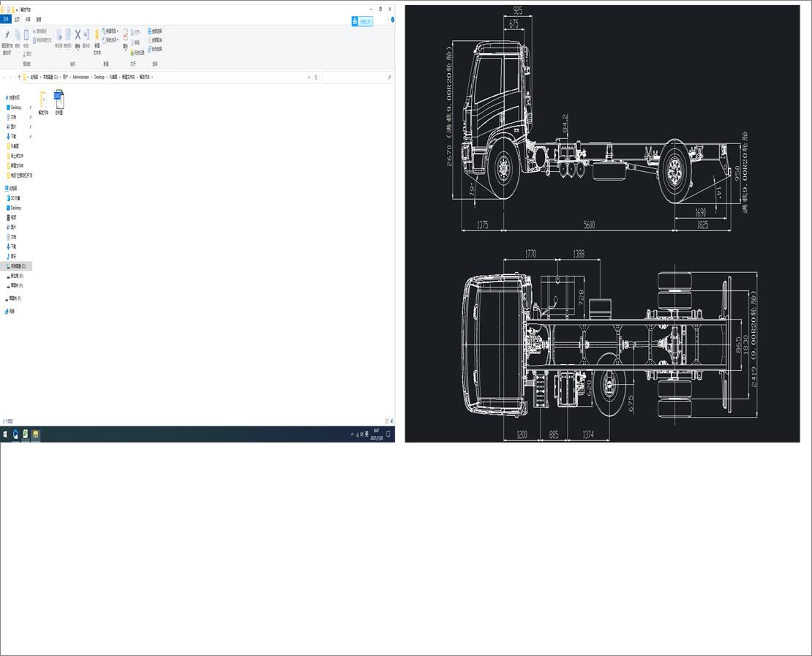Open the New item dropdown in the ribbon

click(110, 31)
